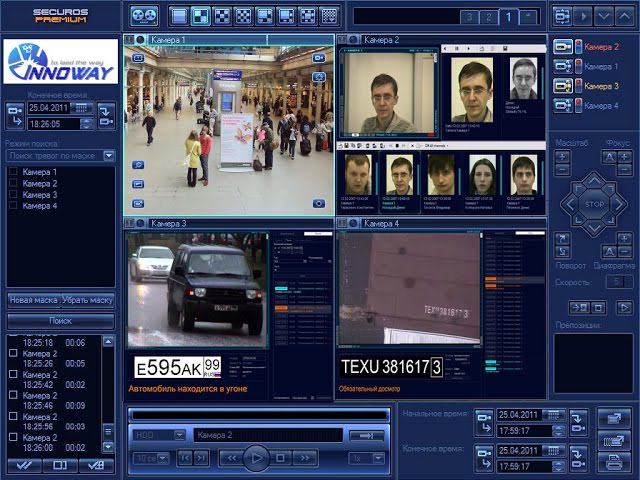Click auto focus A button under Фокус
Screen dimensions: 640x480
[x=609, y=157]
